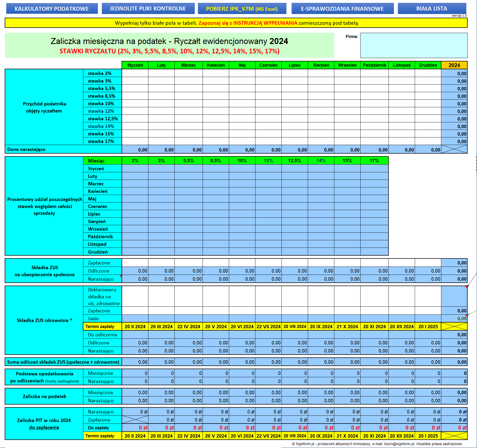This screenshot has width=477, height=448.
Task: Select stawka 2% cell for Grudzień
Action: pyautogui.click(x=428, y=73)
